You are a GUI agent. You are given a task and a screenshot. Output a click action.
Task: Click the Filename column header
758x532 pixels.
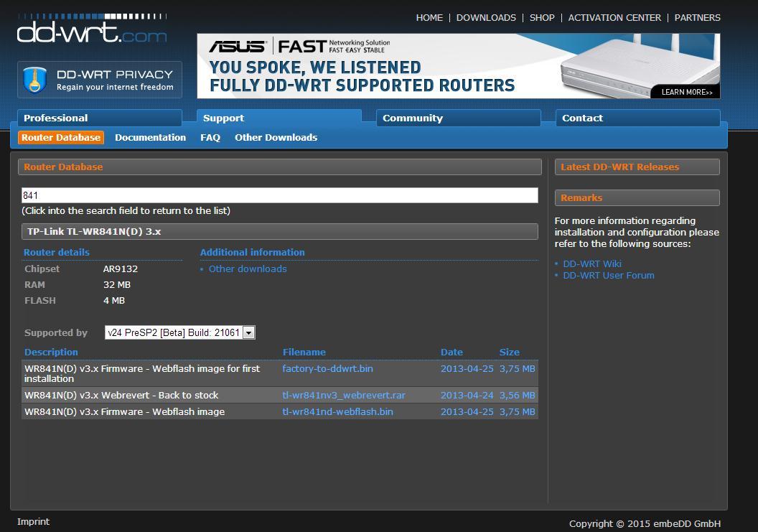pos(304,352)
